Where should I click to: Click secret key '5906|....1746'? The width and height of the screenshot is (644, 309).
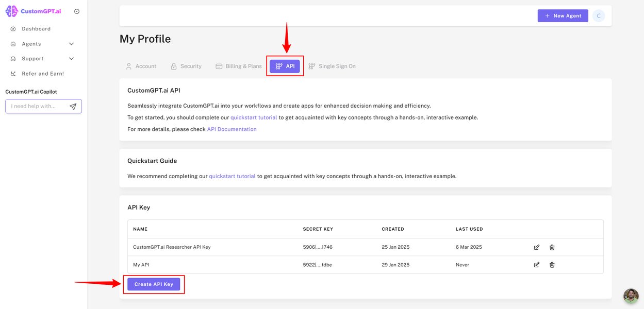(318, 247)
